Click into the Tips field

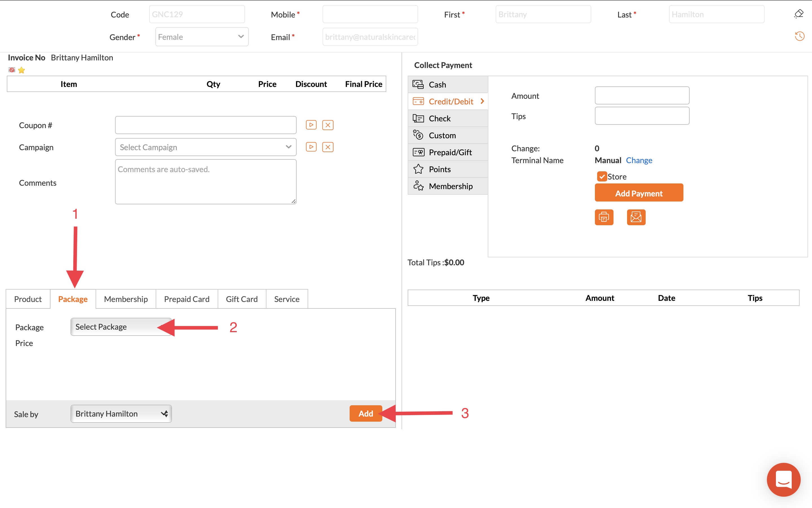tap(642, 116)
